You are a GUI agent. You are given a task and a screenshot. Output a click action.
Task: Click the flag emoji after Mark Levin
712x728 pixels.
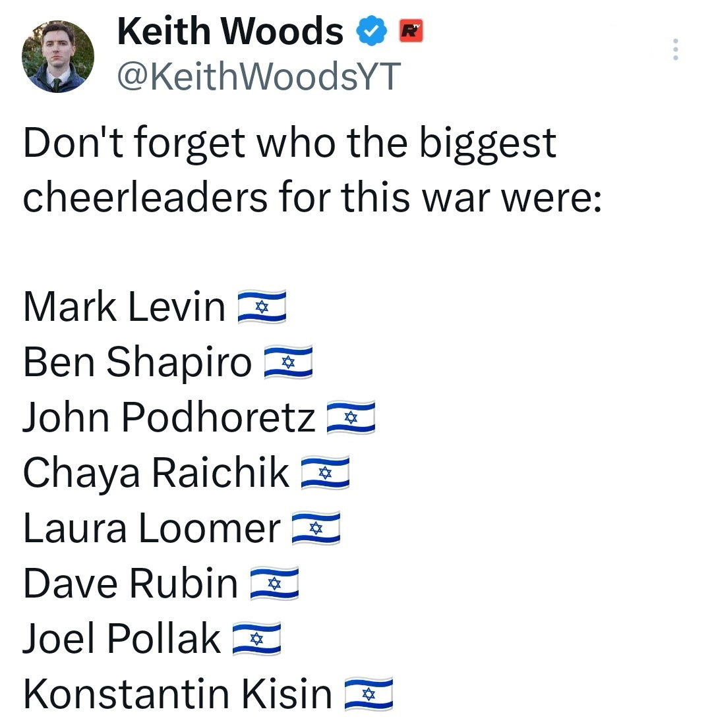[262, 307]
